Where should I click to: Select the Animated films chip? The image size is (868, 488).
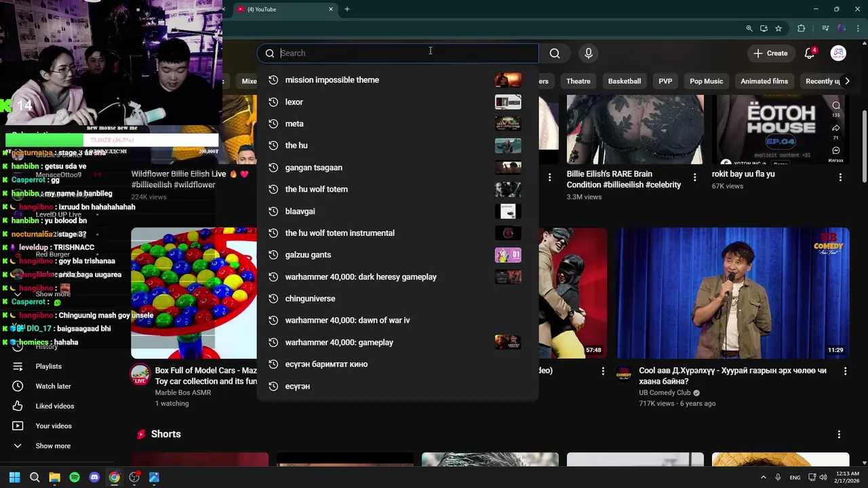coord(764,81)
